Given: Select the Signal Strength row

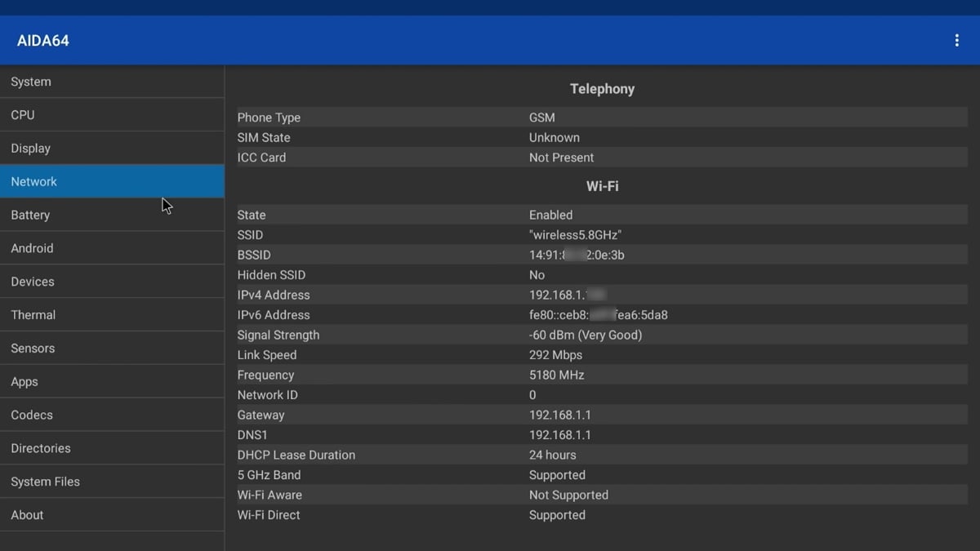Looking at the screenshot, I should click(x=601, y=335).
